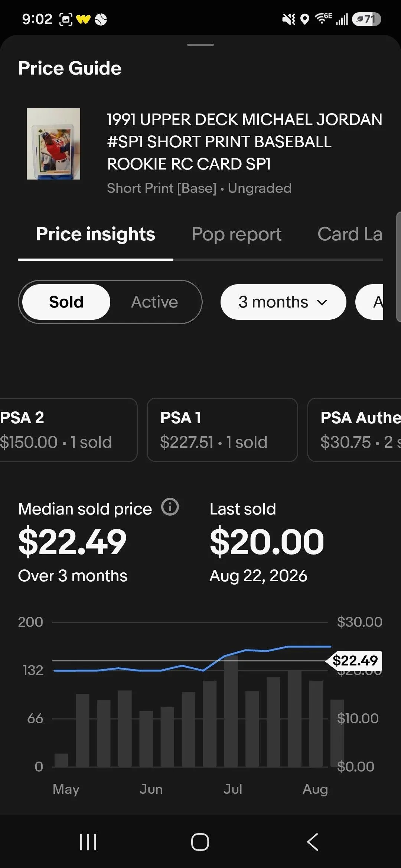The image size is (401, 868).
Task: Open the partially visible filter pill after 3 months
Action: pos(369,302)
